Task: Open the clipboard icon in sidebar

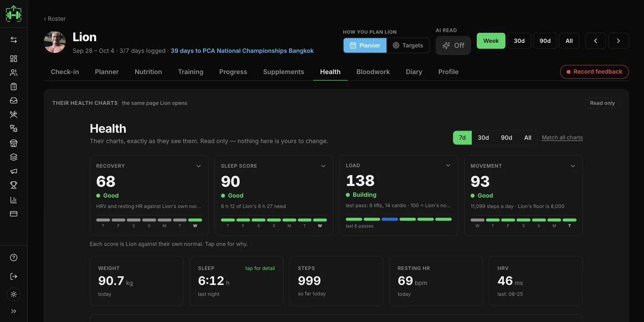Action: click(14, 87)
